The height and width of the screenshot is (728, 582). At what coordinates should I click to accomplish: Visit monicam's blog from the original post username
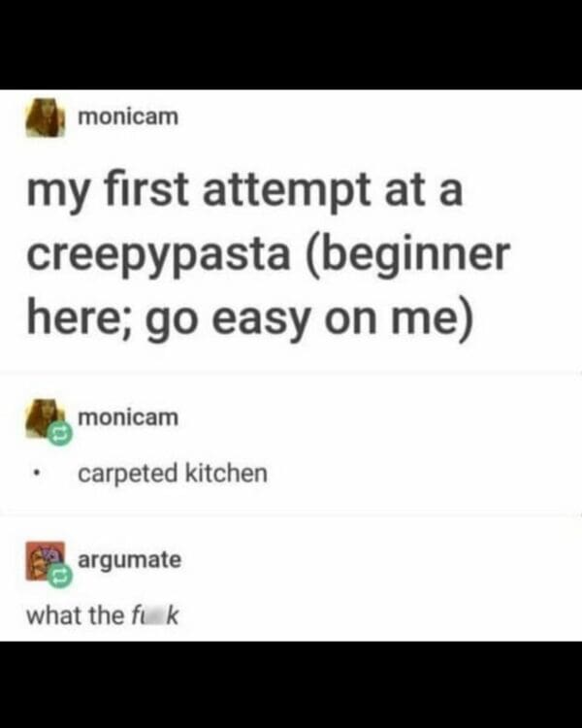[128, 116]
